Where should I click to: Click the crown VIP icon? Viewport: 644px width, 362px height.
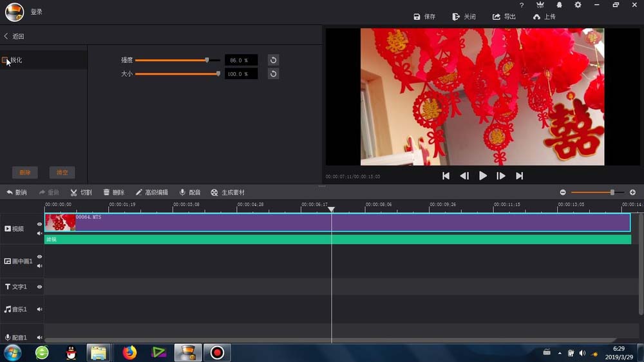click(540, 5)
